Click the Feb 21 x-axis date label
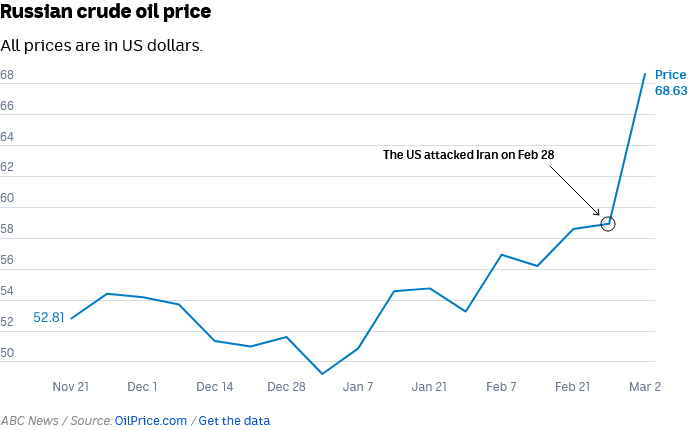Image resolution: width=688 pixels, height=430 pixels. pos(573,386)
